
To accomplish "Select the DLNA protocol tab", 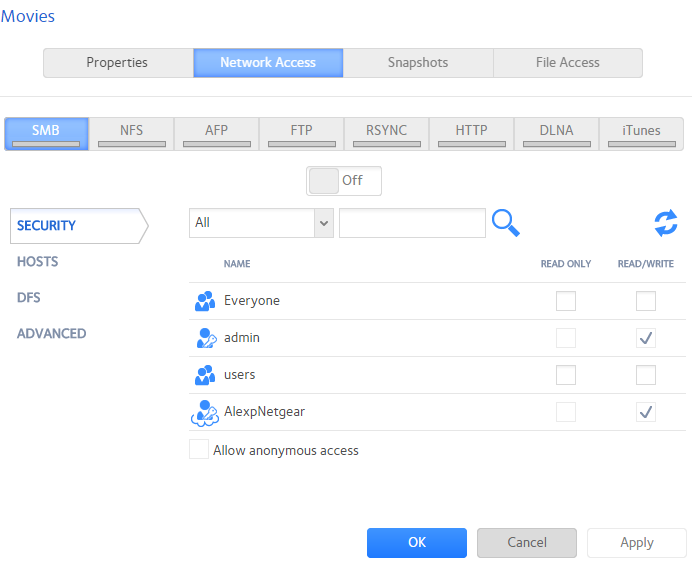I will coord(557,134).
